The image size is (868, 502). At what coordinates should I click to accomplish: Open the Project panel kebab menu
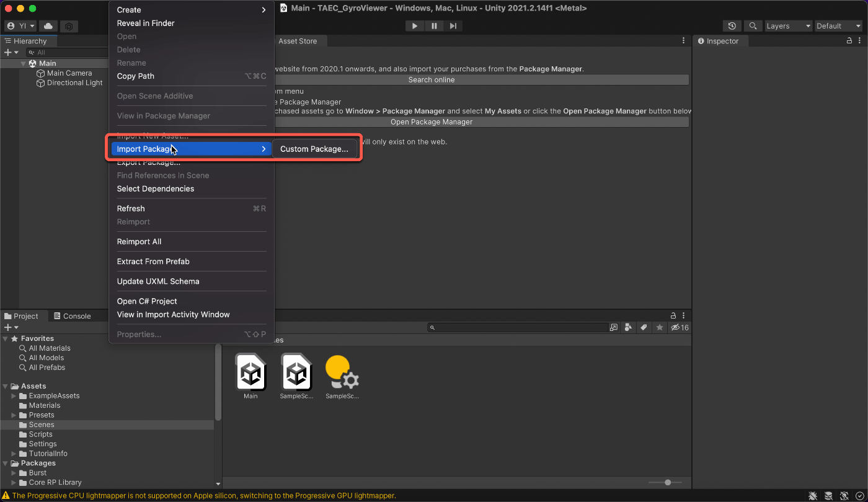tap(684, 316)
